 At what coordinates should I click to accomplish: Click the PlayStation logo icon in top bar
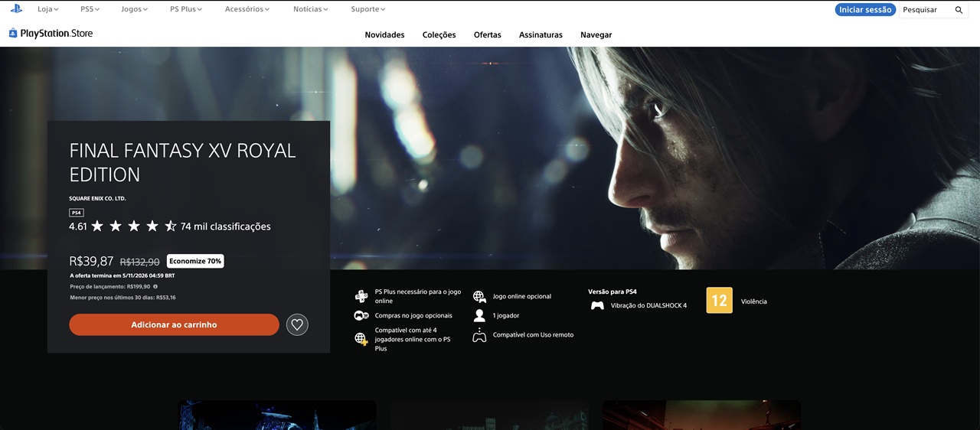16,9
